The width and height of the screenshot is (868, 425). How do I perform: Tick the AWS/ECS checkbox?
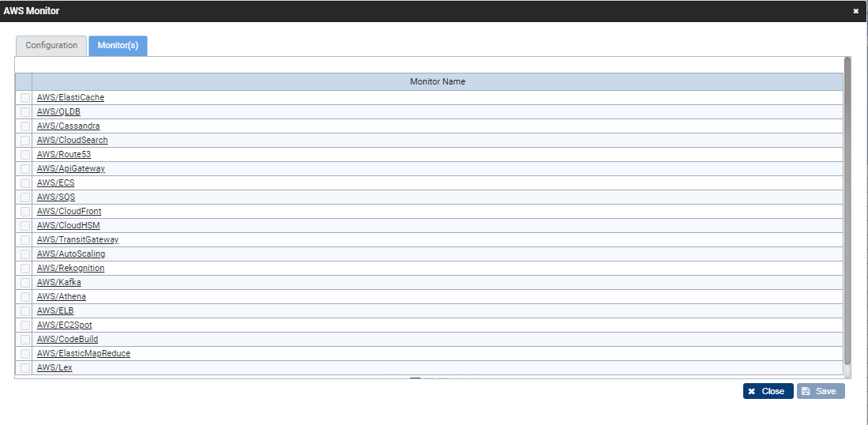(x=25, y=183)
